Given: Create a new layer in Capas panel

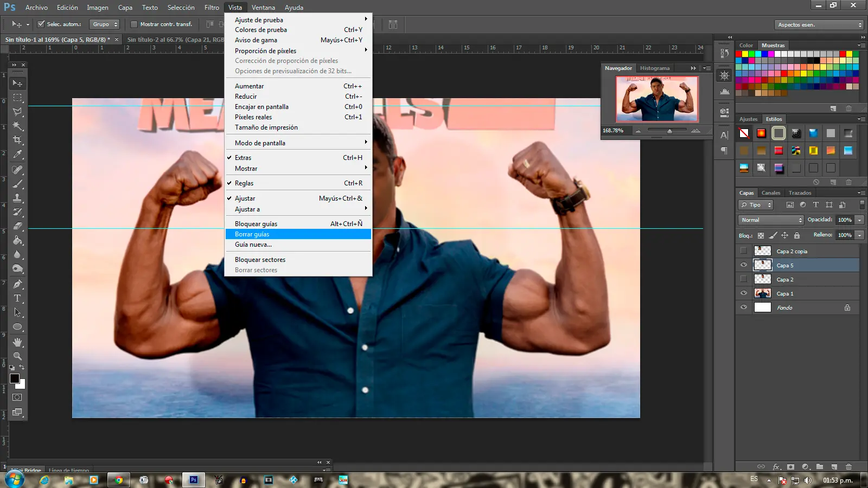Looking at the screenshot, I should tap(834, 467).
